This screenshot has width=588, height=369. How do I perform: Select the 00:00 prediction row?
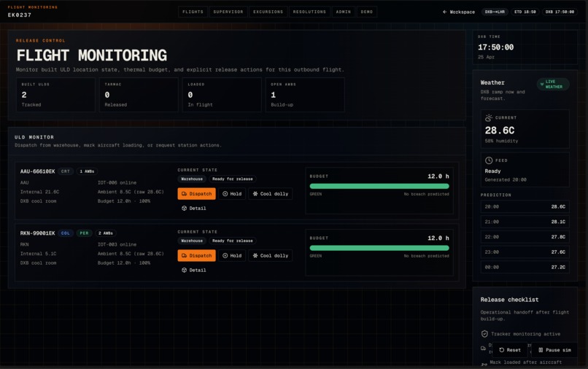click(525, 268)
